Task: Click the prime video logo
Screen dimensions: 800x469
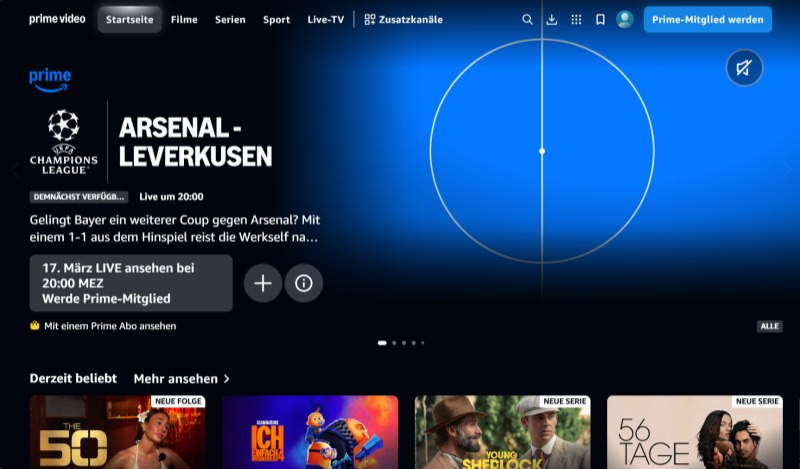Action: tap(57, 19)
